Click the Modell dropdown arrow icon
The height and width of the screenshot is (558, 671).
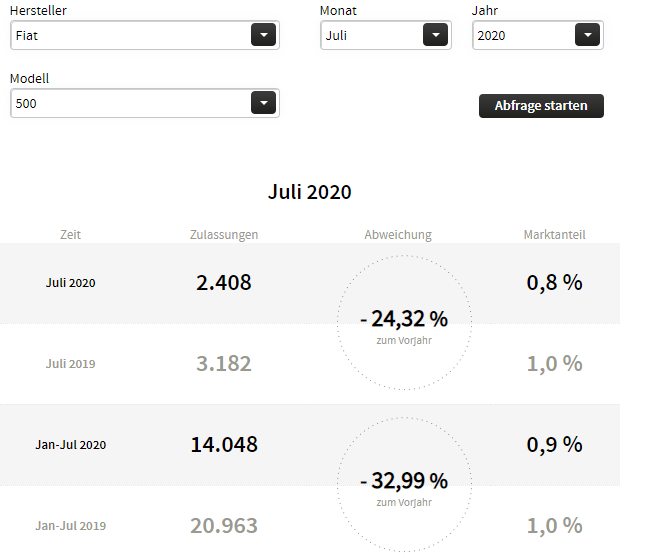pyautogui.click(x=262, y=103)
